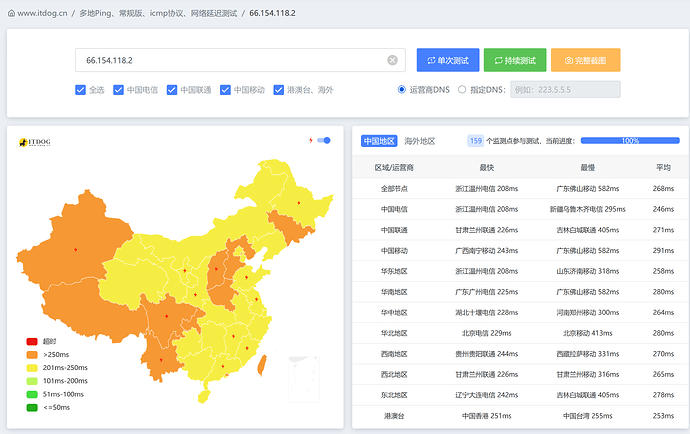Screen dimensions: 690x434
Task: Click 中国香港 251ms cell
Action: [x=487, y=416]
